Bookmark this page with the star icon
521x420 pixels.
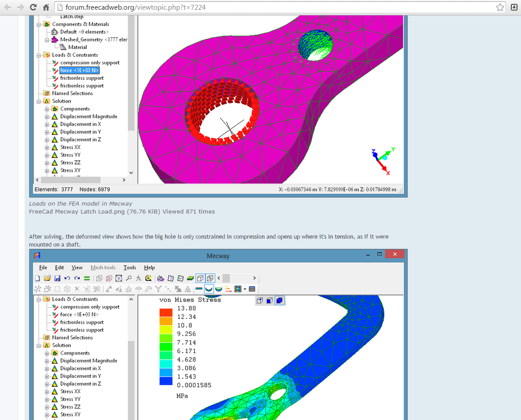click(x=500, y=7)
